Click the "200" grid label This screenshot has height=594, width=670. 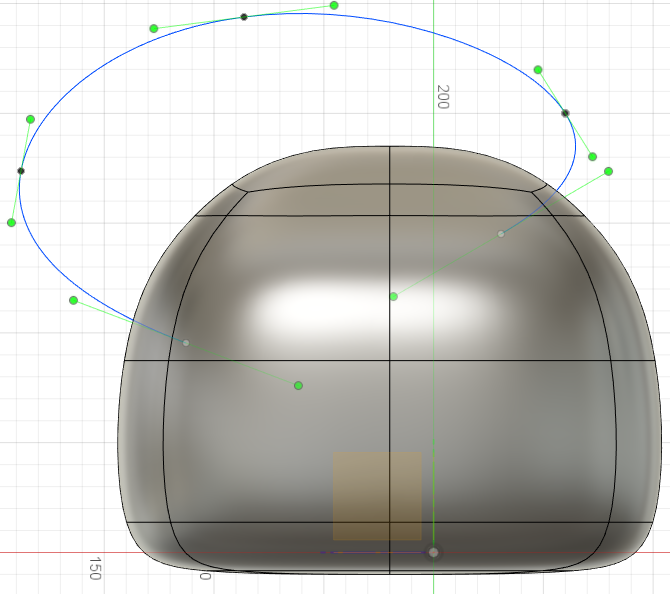[443, 97]
